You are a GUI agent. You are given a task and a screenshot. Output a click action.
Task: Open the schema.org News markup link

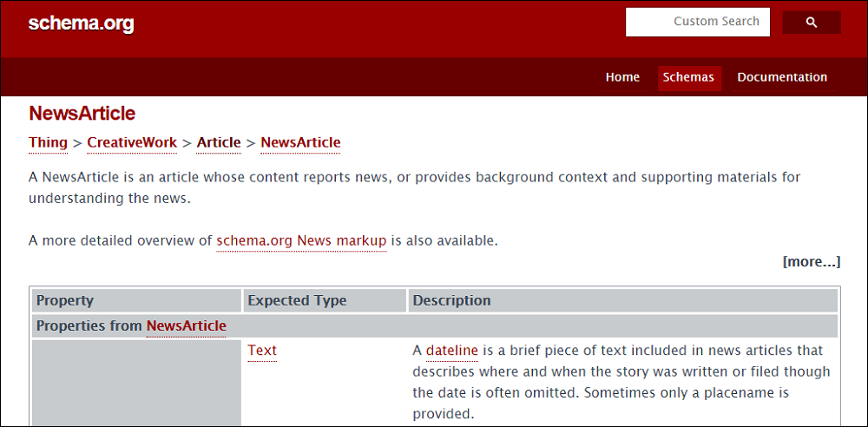click(x=301, y=241)
